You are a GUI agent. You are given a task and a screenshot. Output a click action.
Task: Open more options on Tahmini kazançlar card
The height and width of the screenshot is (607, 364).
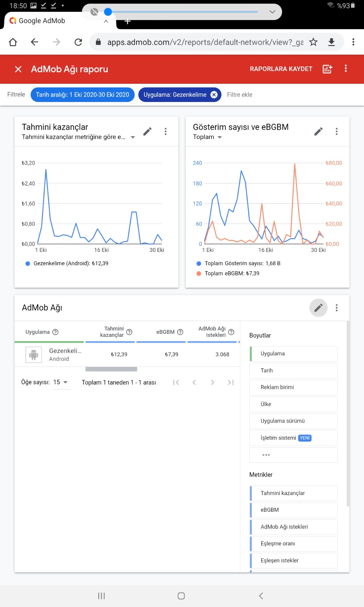pos(166,132)
